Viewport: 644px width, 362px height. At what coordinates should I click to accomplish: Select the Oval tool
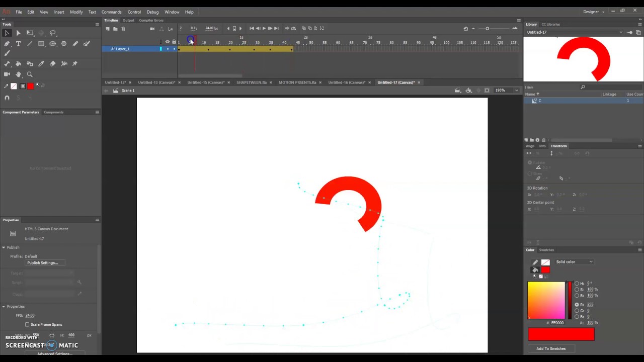pos(53,44)
